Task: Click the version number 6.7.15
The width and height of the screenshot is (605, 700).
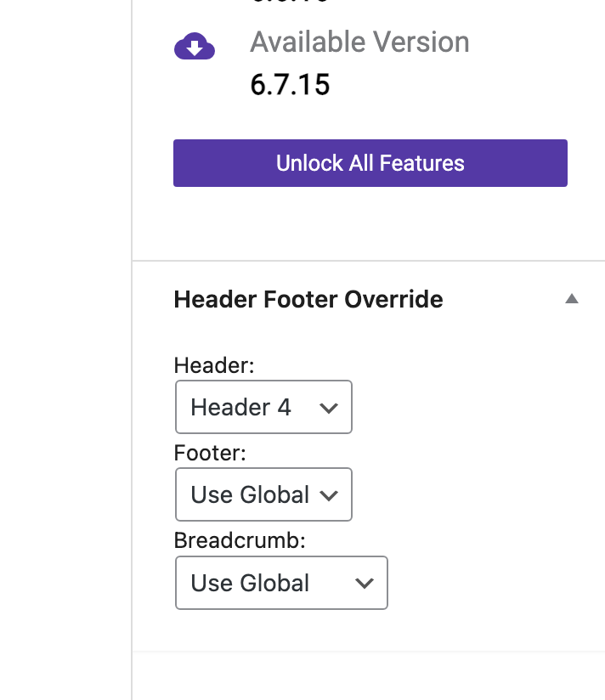Action: 290,85
